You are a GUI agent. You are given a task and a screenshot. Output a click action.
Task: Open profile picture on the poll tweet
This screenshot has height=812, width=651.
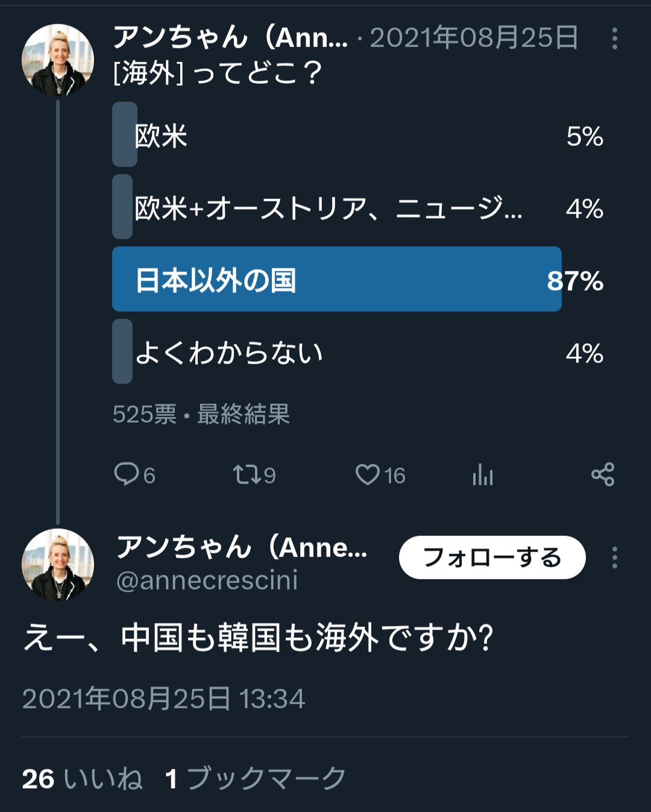click(x=58, y=60)
